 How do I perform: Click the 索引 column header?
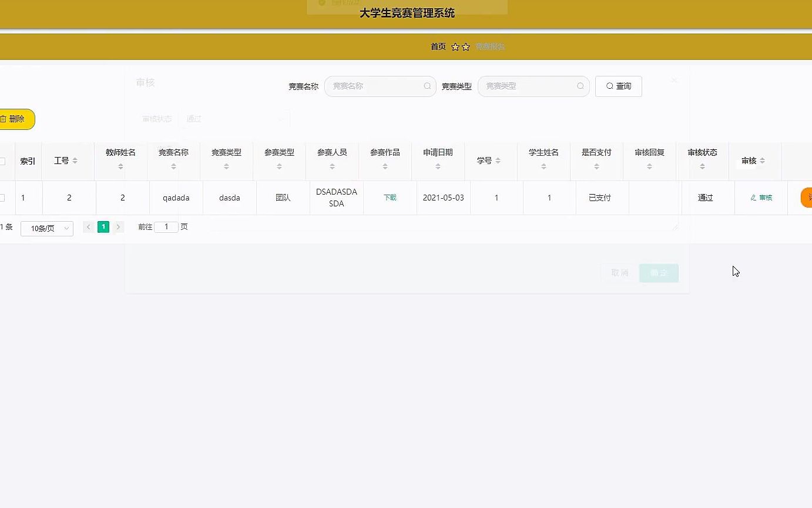pos(28,161)
